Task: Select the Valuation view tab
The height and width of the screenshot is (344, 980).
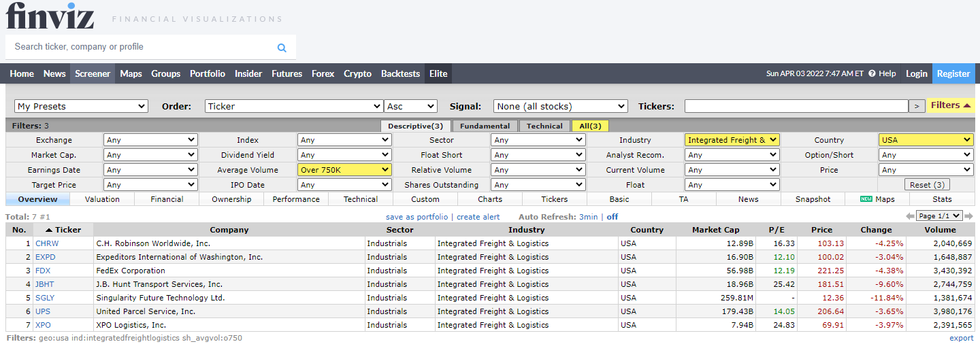Action: coord(102,199)
